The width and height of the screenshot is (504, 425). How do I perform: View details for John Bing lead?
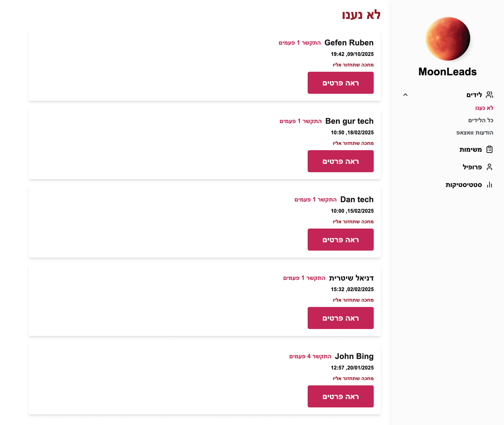[x=340, y=396]
